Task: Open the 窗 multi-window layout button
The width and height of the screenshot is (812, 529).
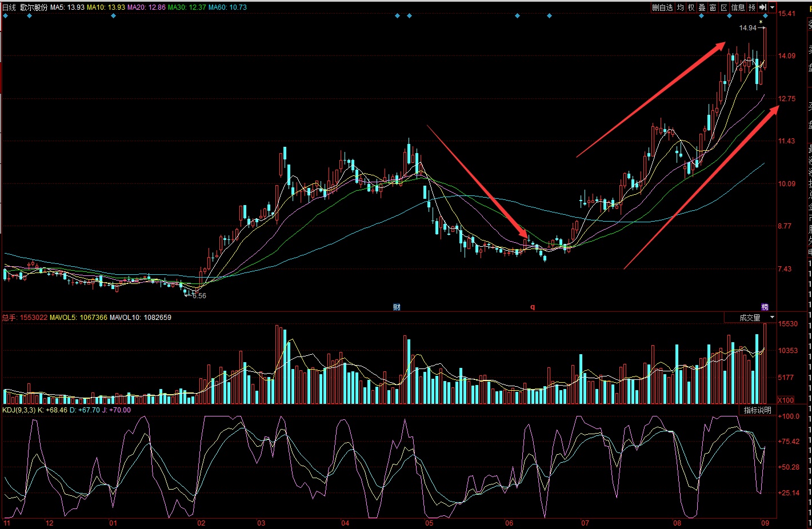Action: [713, 7]
